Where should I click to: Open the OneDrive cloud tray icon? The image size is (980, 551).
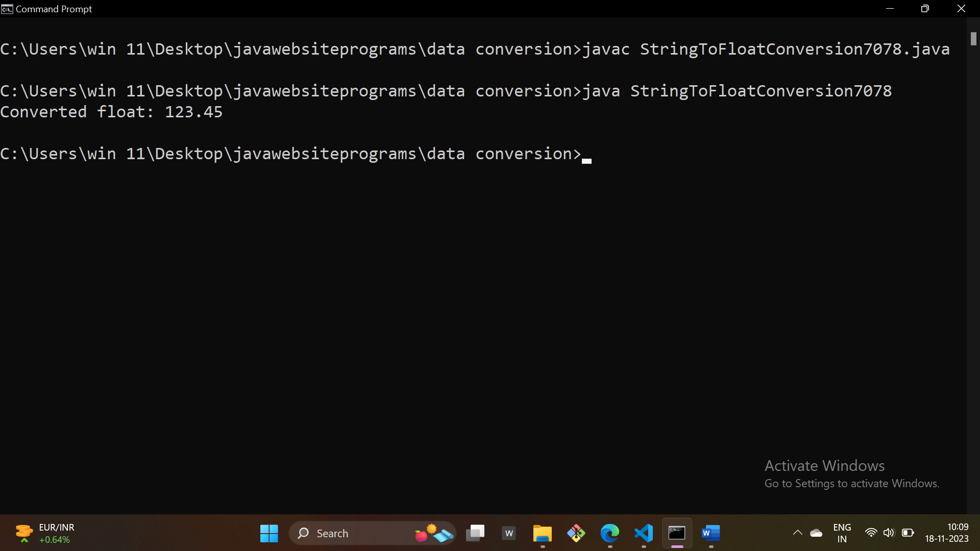816,533
